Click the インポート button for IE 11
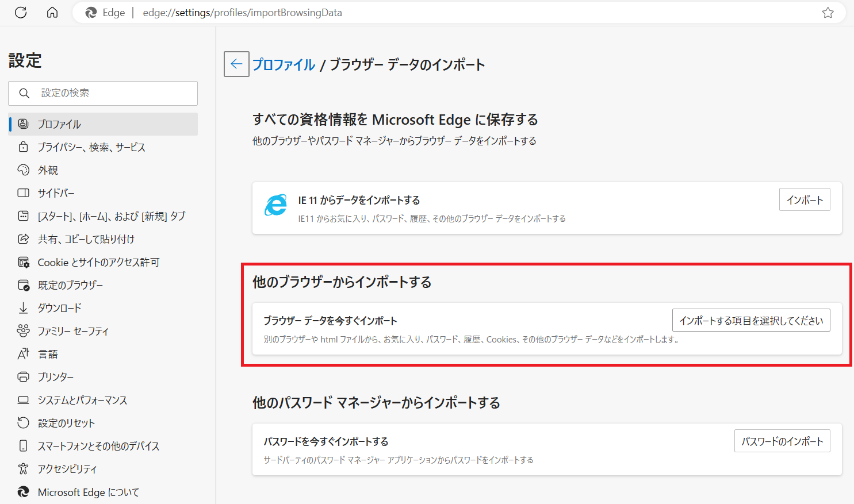 pyautogui.click(x=805, y=199)
